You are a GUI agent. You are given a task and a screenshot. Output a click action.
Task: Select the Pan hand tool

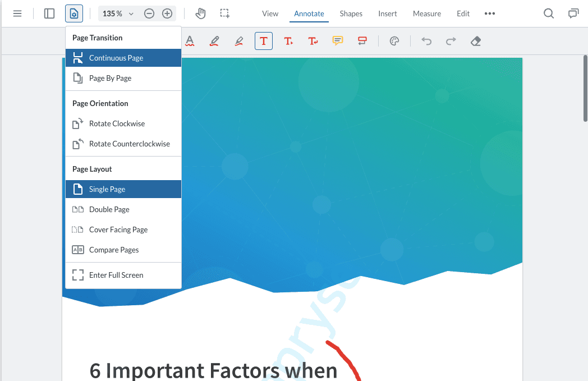(x=200, y=13)
